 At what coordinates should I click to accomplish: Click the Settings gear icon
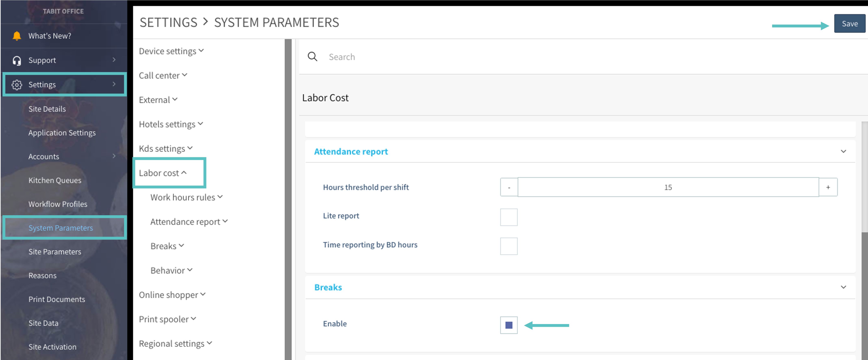[x=16, y=84]
